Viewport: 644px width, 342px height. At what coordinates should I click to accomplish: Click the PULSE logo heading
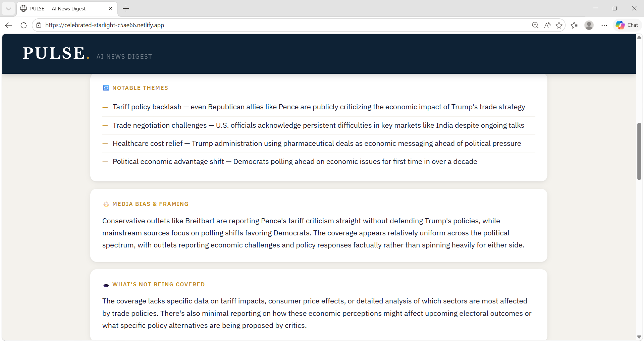pos(55,53)
